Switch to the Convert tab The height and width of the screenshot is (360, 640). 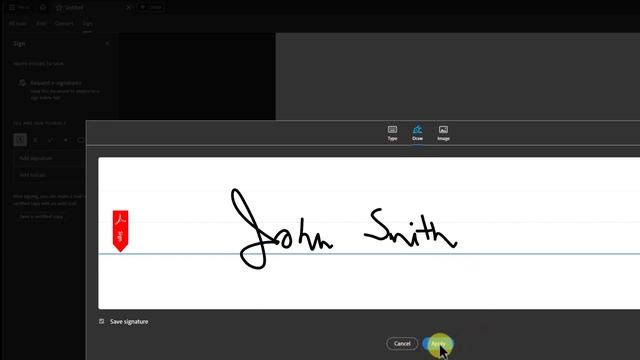coord(64,24)
